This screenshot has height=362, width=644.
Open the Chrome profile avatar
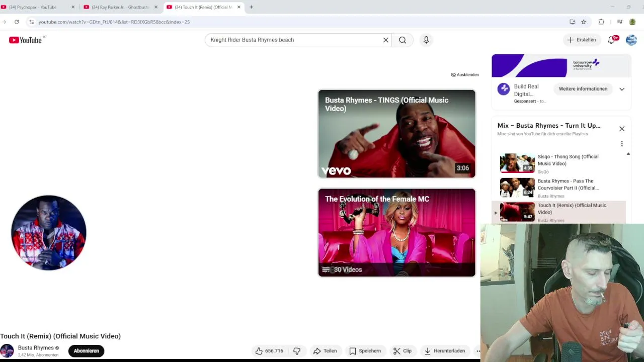click(632, 22)
